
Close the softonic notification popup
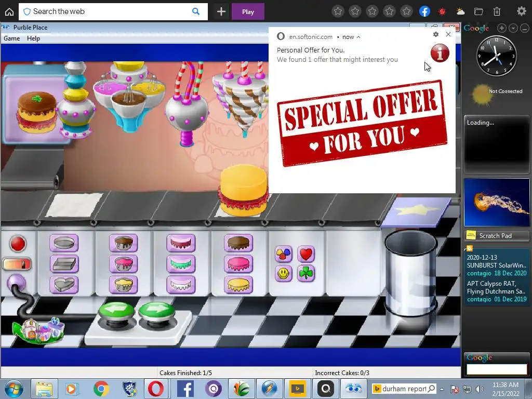click(448, 34)
